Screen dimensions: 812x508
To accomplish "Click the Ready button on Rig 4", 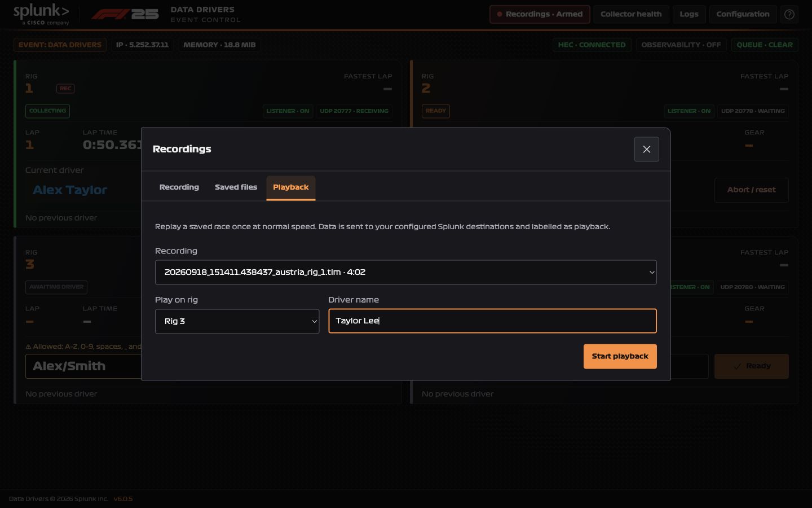I will click(751, 366).
